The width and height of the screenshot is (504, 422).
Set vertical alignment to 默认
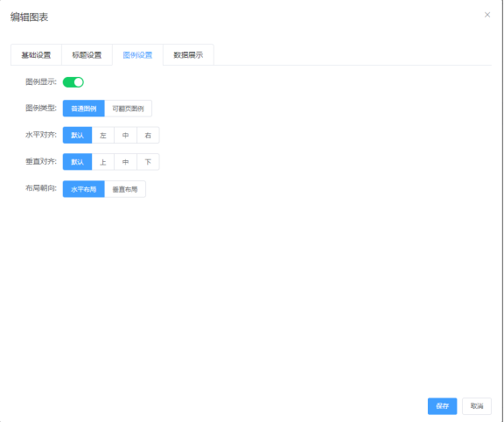pyautogui.click(x=77, y=162)
